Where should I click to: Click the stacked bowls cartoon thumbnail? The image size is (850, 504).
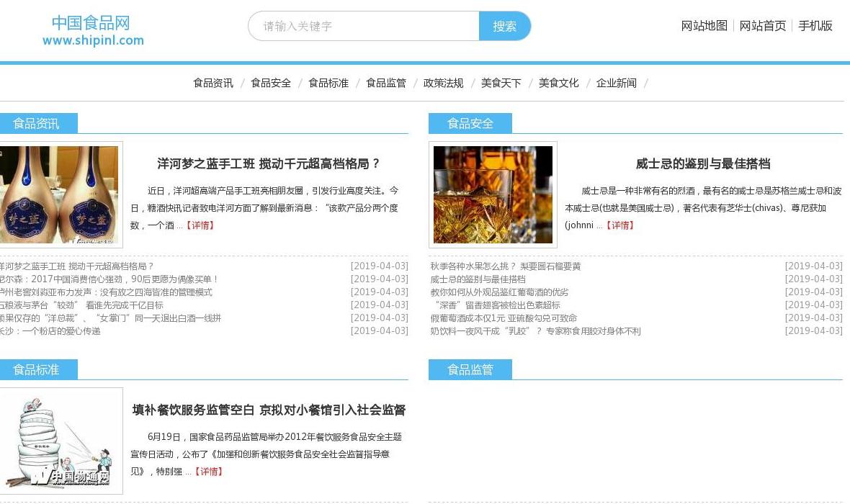click(59, 441)
